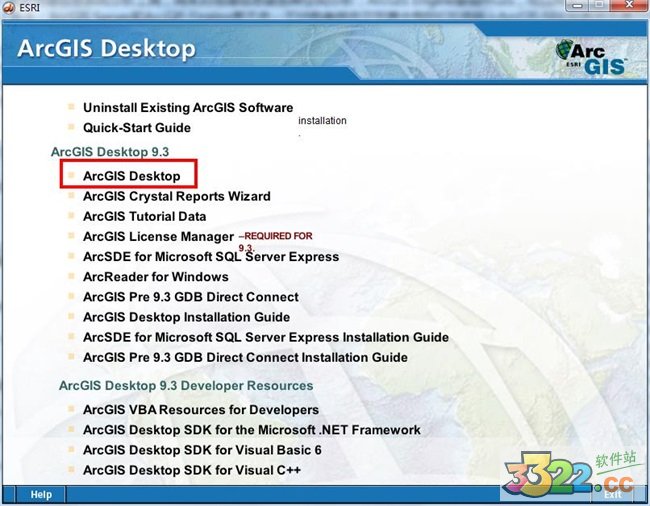Open ArcSDE SQL Server Express Installation Guide
Viewport: 650px width, 506px height.
(266, 337)
